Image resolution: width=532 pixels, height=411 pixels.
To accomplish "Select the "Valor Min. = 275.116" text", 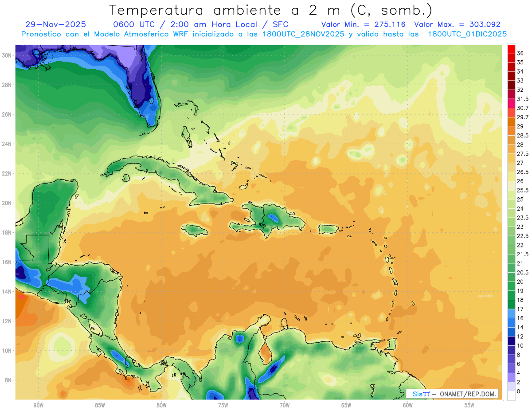I will [364, 24].
